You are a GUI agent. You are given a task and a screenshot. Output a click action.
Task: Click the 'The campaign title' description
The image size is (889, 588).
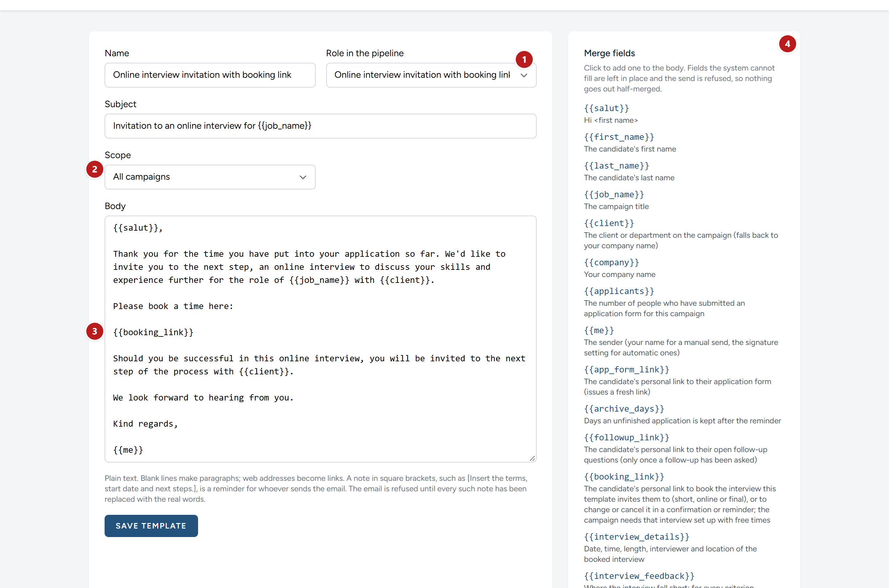(x=616, y=207)
